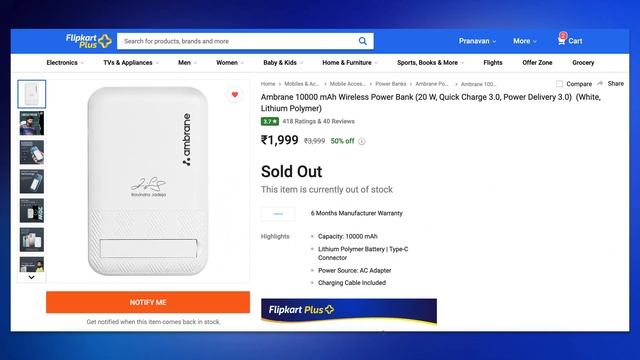Viewport: 640px width, 360px height.
Task: Focus the product search input field
Action: coord(237,41)
